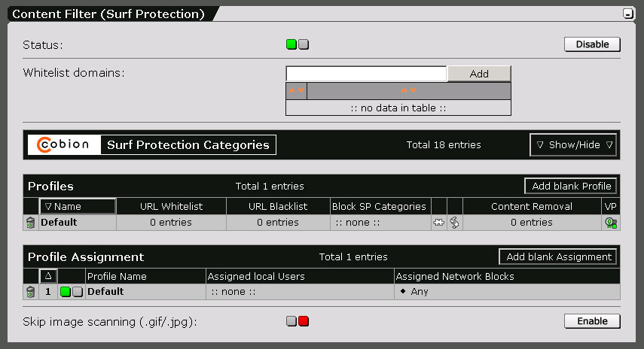Image resolution: width=644 pixels, height=349 pixels.
Task: Click puzzle-piece icon in Default profile row
Action: 438,223
